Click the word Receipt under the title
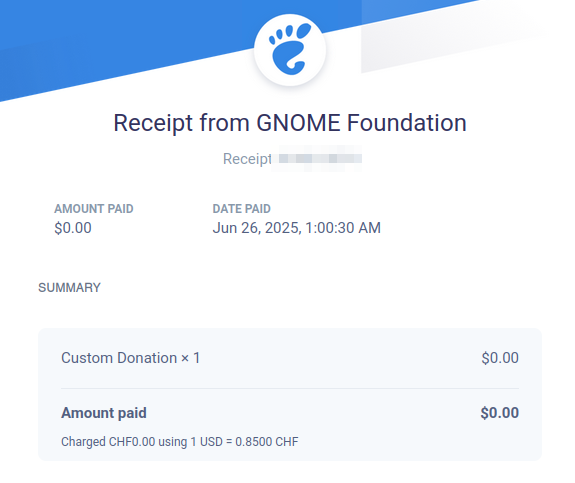575x483 pixels. point(247,159)
